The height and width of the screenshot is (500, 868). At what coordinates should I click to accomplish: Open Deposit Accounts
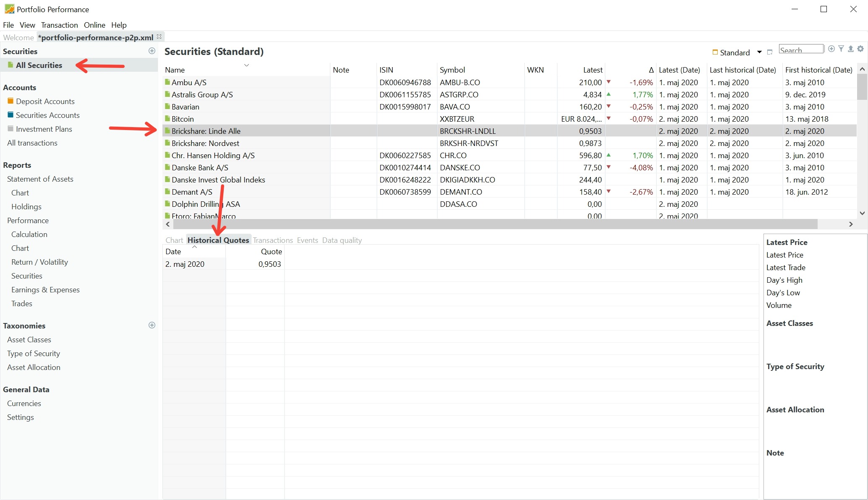coord(45,101)
